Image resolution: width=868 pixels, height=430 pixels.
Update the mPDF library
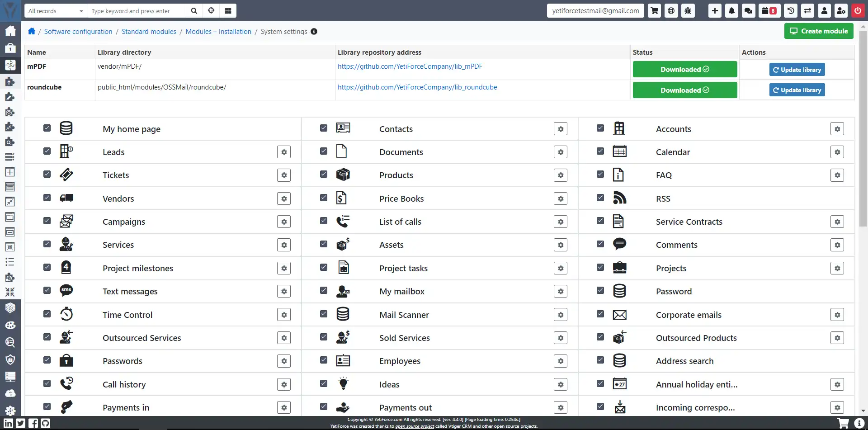click(797, 70)
